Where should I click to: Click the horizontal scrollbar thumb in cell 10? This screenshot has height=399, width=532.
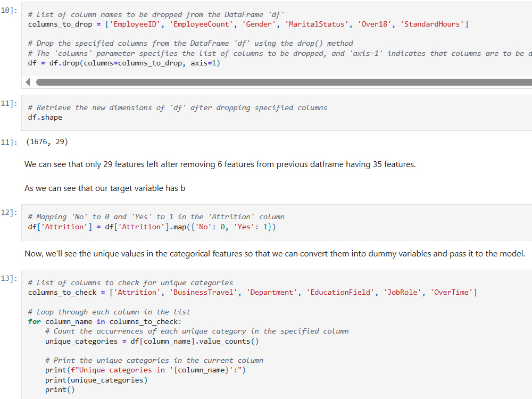click(x=284, y=82)
